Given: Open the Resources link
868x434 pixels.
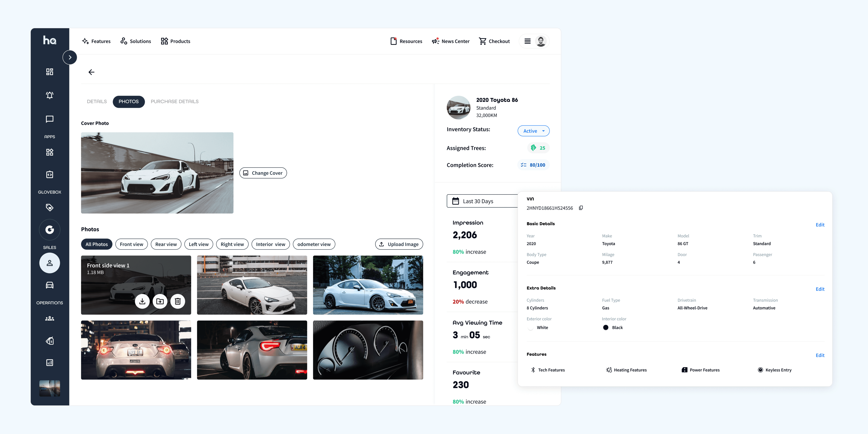Looking at the screenshot, I should click(x=406, y=41).
